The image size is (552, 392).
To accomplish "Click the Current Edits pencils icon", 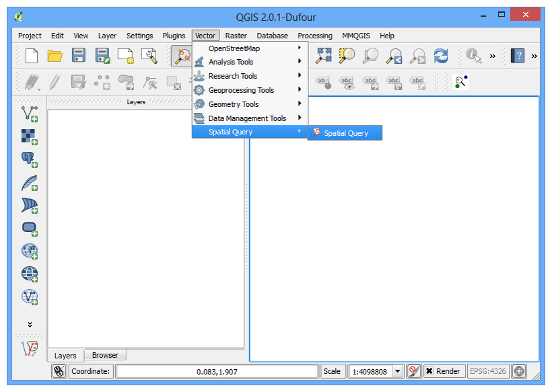I will coord(32,83).
